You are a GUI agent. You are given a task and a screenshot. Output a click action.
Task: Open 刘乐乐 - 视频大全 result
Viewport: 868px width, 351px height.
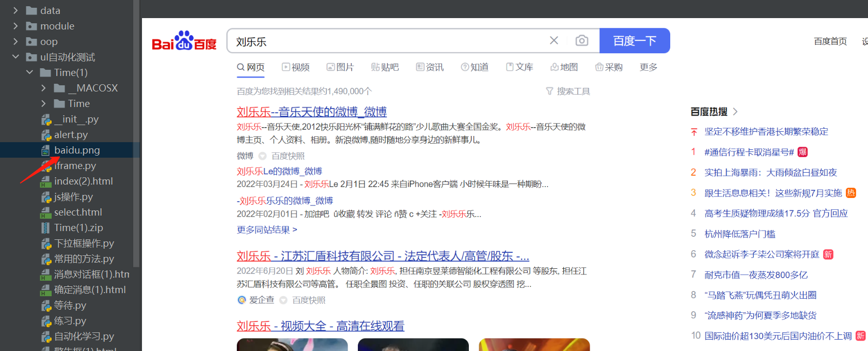tap(320, 326)
